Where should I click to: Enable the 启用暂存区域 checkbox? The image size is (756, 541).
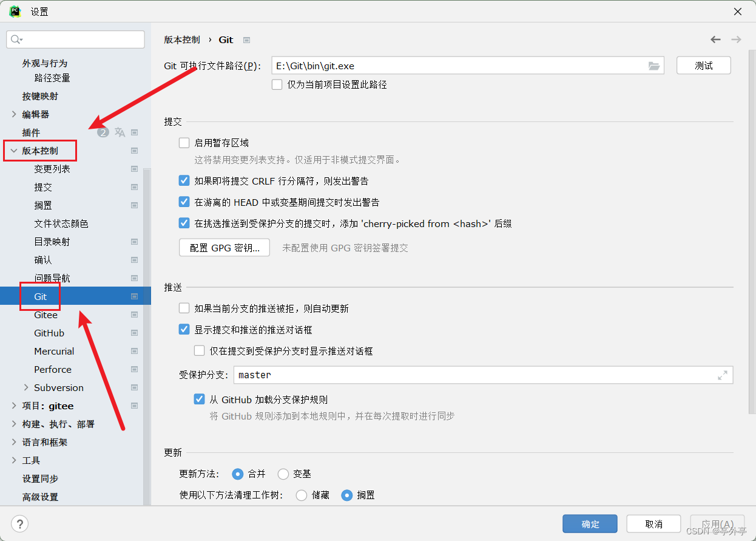pos(184,142)
